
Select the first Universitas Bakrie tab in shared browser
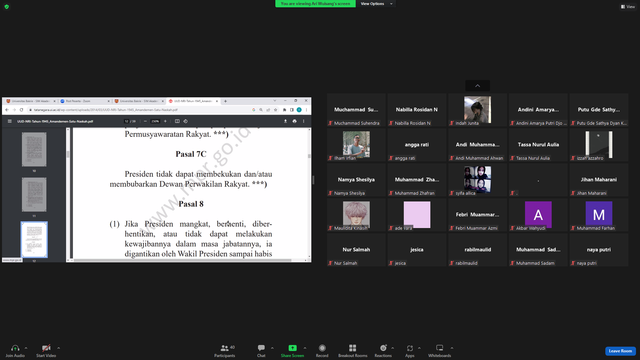31,101
